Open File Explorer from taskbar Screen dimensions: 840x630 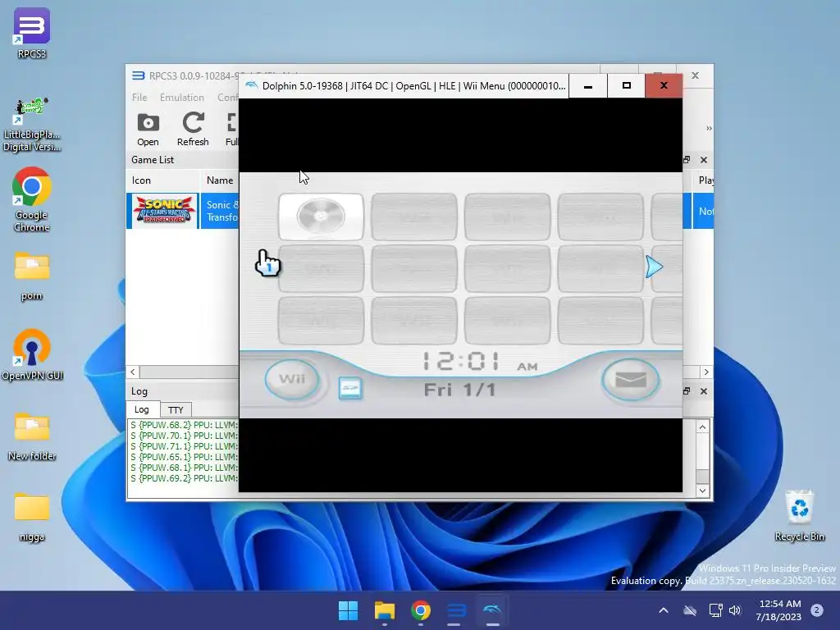385,610
